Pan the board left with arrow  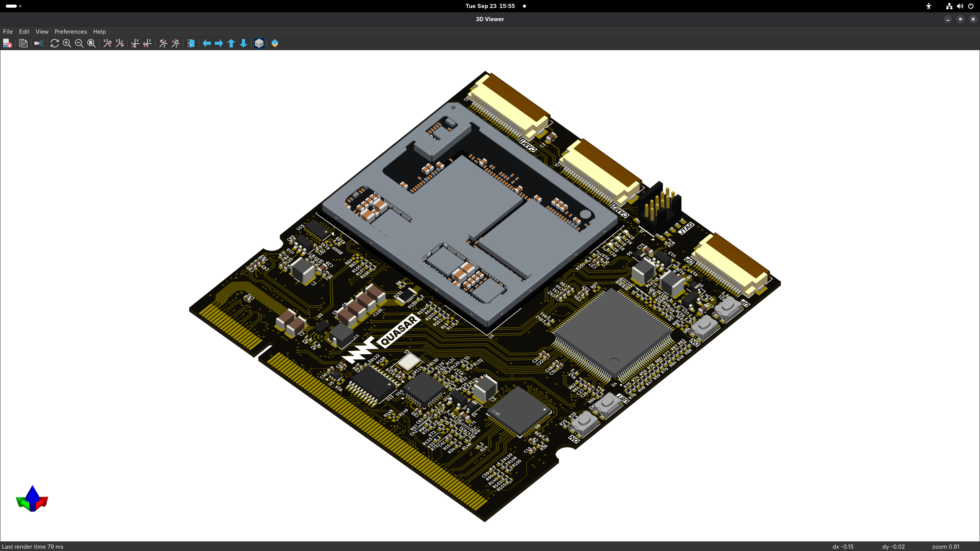207,43
